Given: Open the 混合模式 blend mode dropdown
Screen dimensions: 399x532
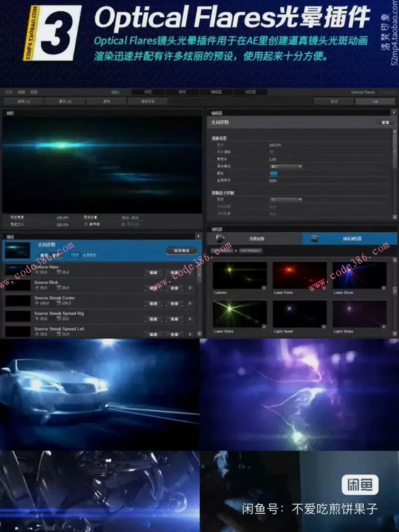Looking at the screenshot, I should point(285,166).
